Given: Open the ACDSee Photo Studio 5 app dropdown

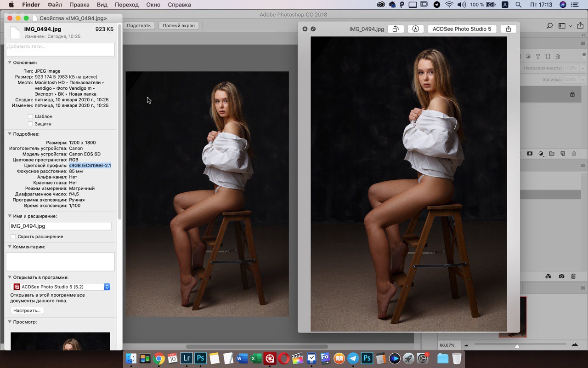Looking at the screenshot, I should point(60,287).
